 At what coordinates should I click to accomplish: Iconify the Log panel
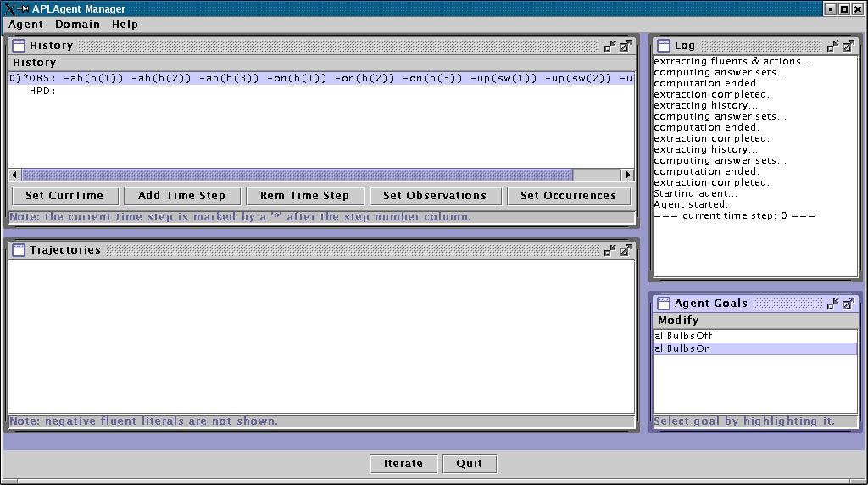[x=833, y=46]
